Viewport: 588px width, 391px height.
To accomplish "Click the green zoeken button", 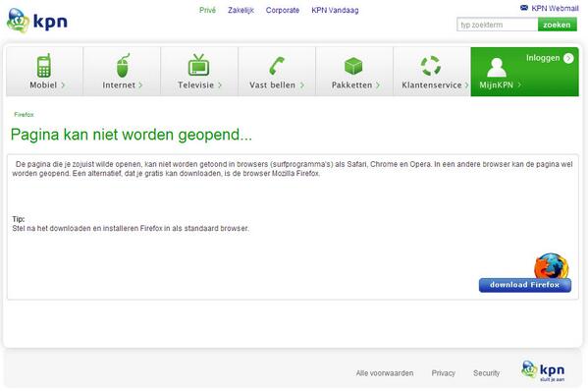I will click(558, 25).
